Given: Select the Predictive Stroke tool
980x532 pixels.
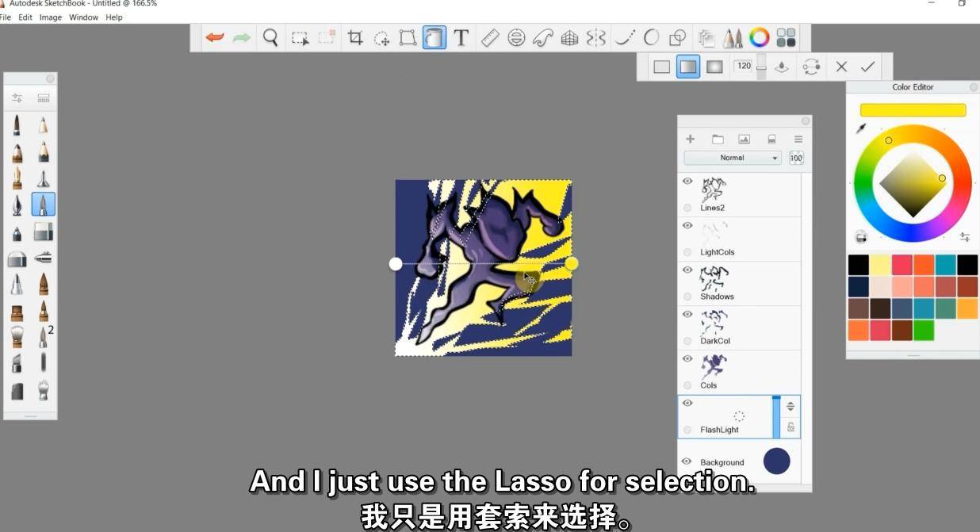Looking at the screenshot, I should tap(651, 37).
